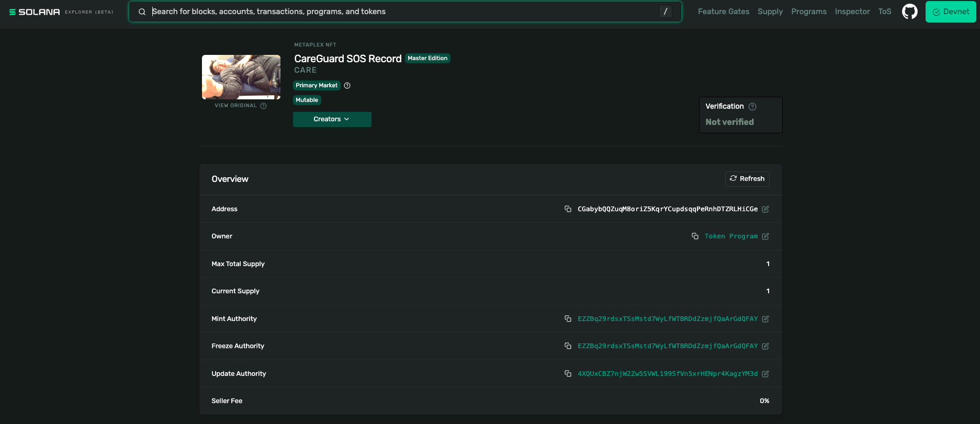Open the GitHub repository icon
980x424 pixels.
[909, 12]
